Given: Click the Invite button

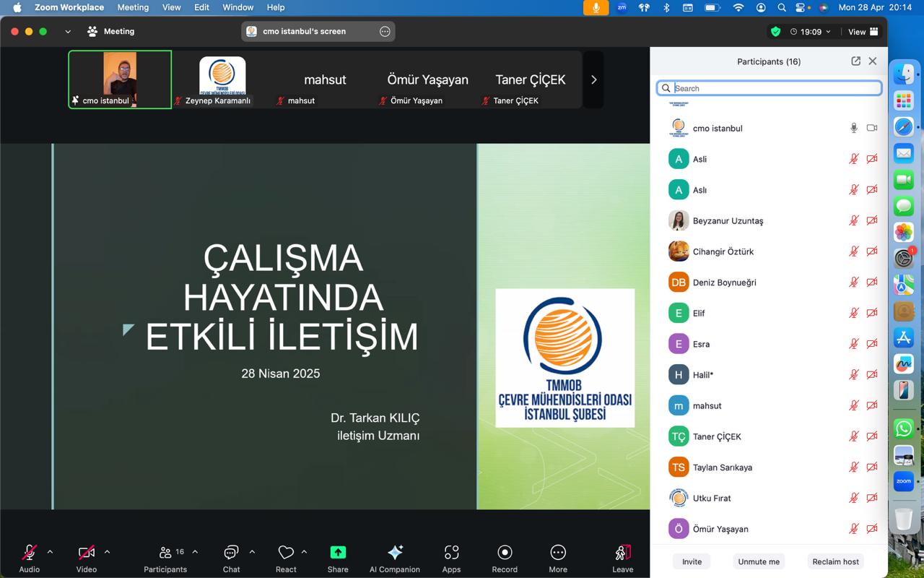Looking at the screenshot, I should pyautogui.click(x=691, y=561).
